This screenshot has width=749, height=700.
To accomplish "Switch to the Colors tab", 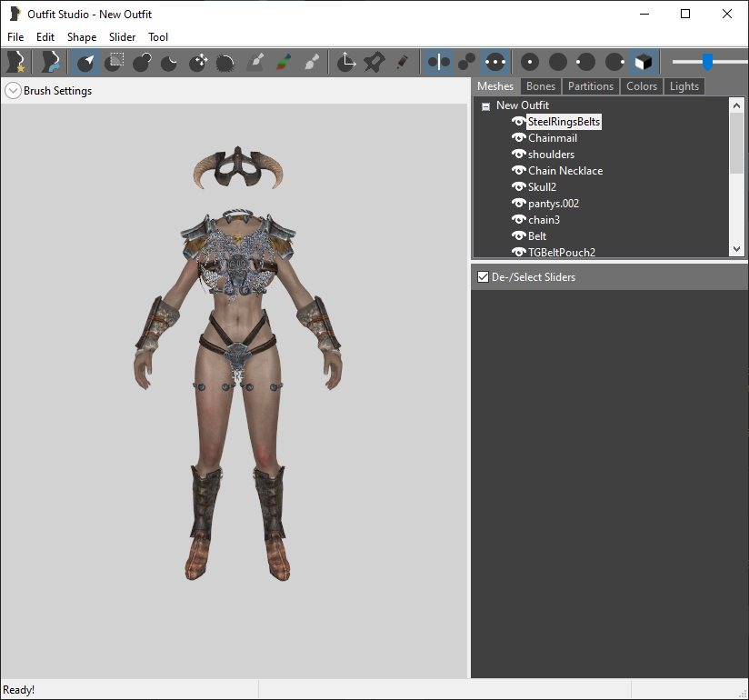I will coord(642,86).
